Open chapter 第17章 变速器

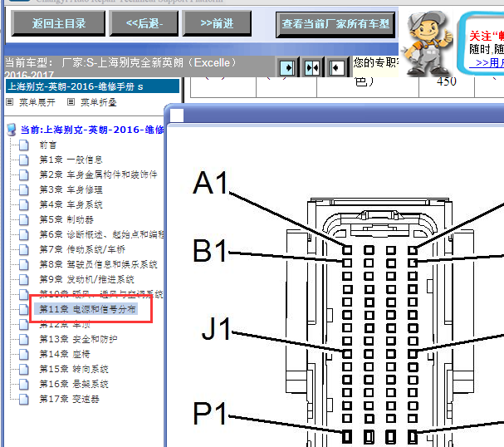69,399
